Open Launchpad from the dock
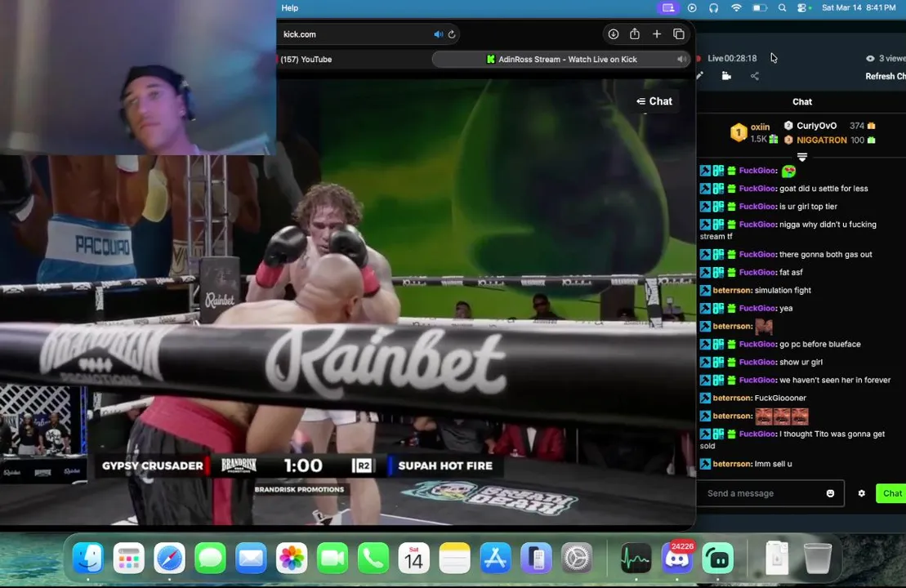 (x=128, y=559)
